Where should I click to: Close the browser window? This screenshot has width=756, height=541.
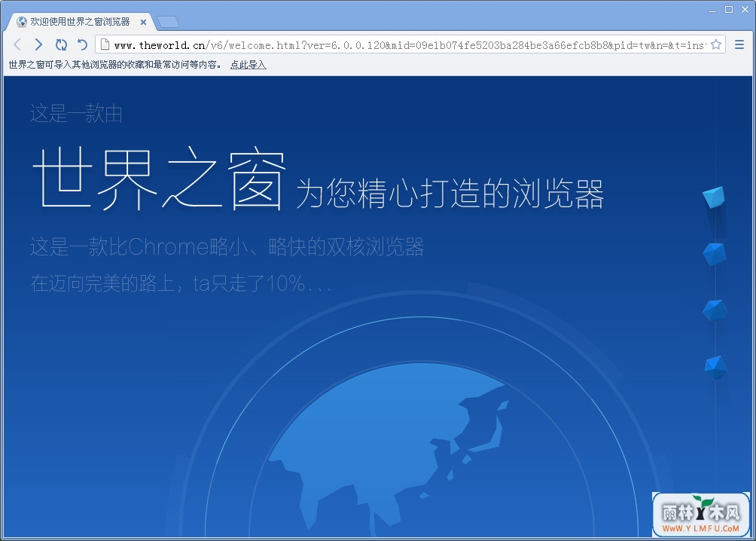tap(745, 10)
